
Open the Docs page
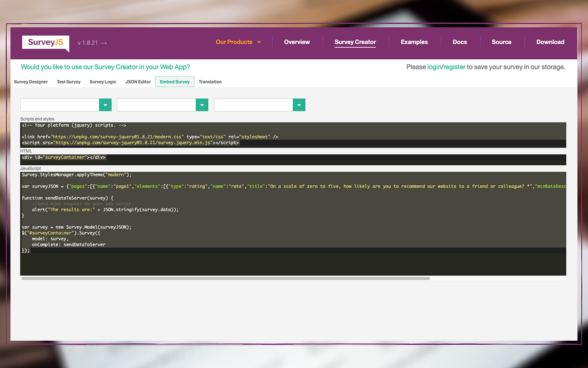click(x=460, y=42)
